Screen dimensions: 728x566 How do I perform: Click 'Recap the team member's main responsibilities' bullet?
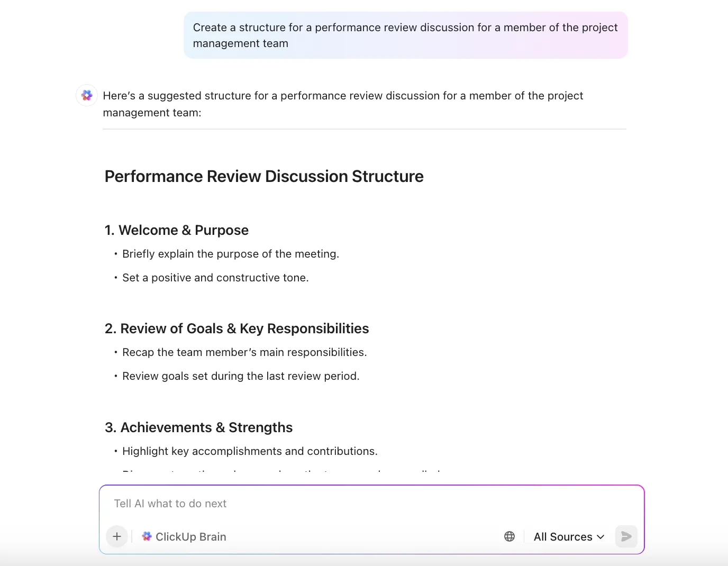(x=244, y=352)
